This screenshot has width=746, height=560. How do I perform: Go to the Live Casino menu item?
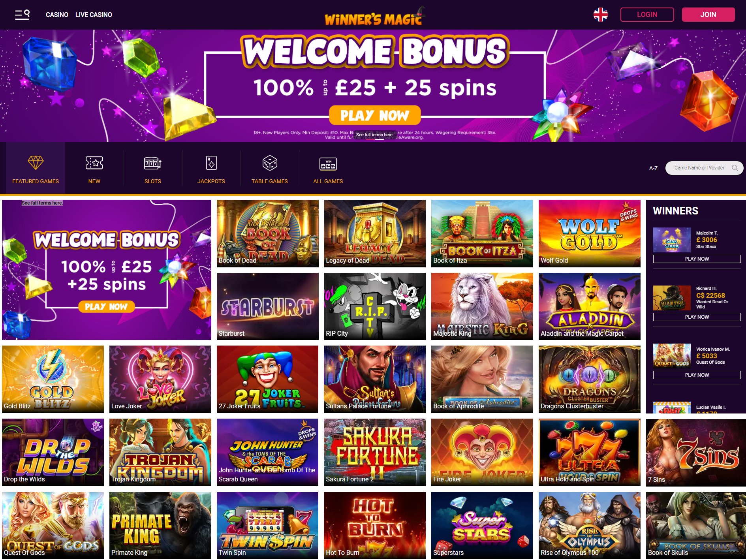tap(94, 15)
